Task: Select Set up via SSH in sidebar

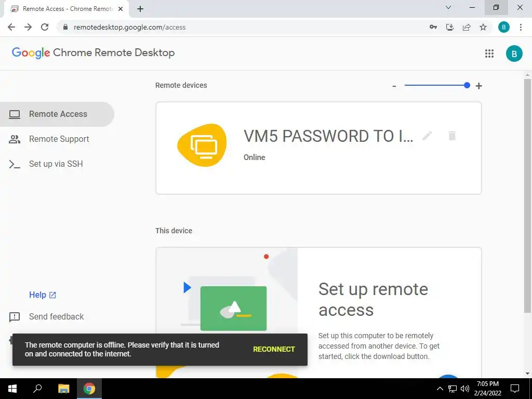Action: [x=57, y=164]
